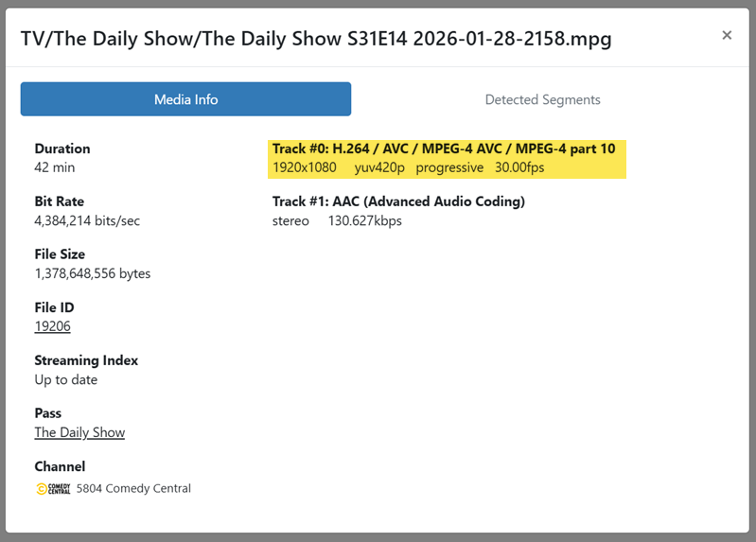Image resolution: width=756 pixels, height=542 pixels.
Task: Click the 1,378,648,556 bytes file size
Action: pos(92,273)
